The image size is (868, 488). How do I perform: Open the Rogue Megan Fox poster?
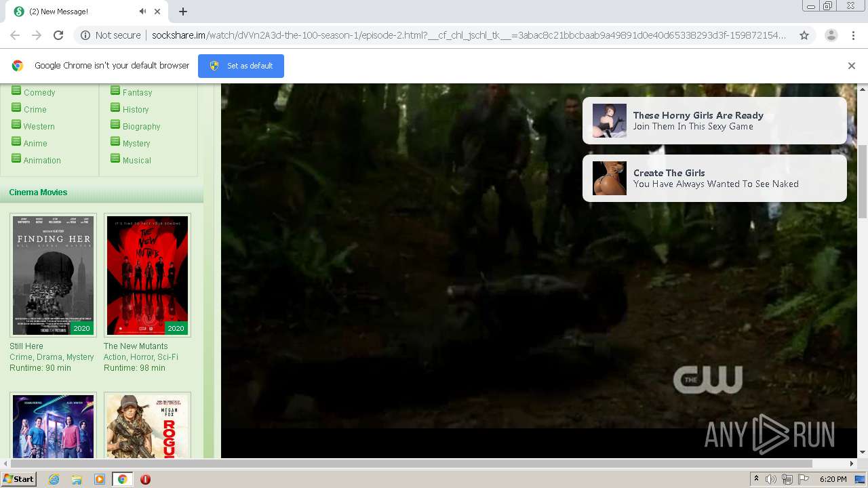pyautogui.click(x=147, y=426)
